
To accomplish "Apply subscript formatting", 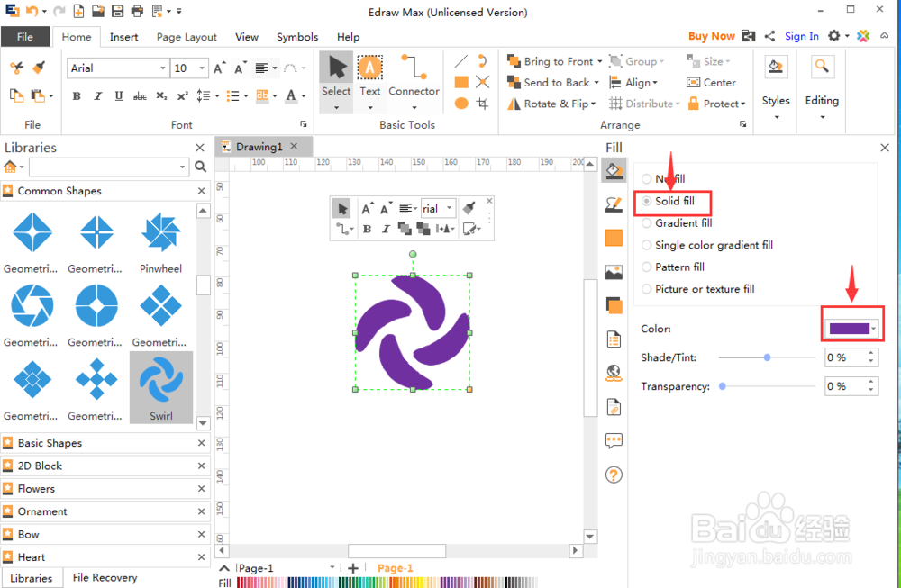I will click(161, 95).
